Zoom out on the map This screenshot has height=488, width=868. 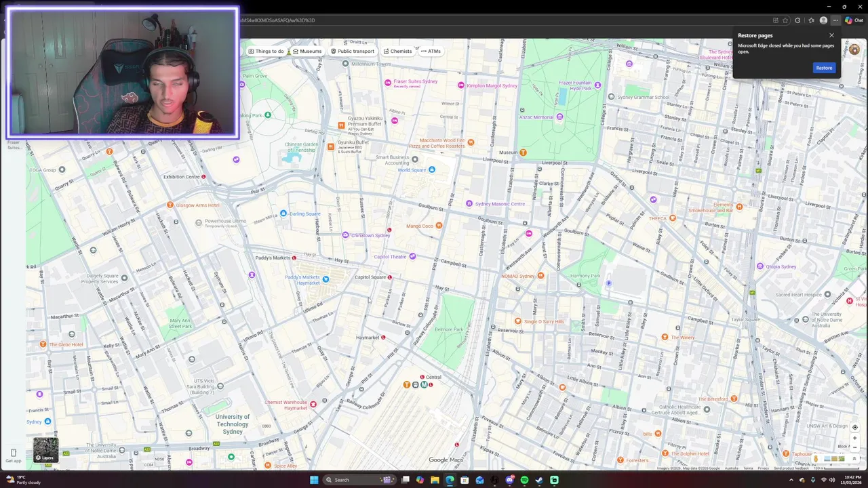[x=854, y=447]
